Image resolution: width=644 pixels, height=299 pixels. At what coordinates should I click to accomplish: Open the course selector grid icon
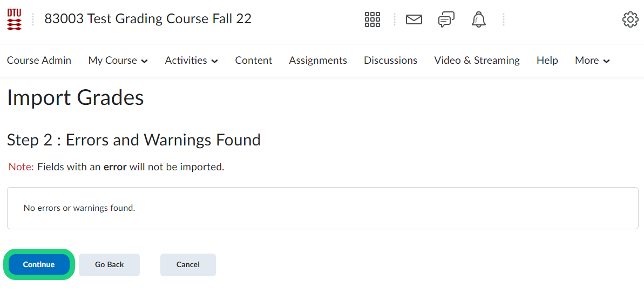[x=372, y=19]
